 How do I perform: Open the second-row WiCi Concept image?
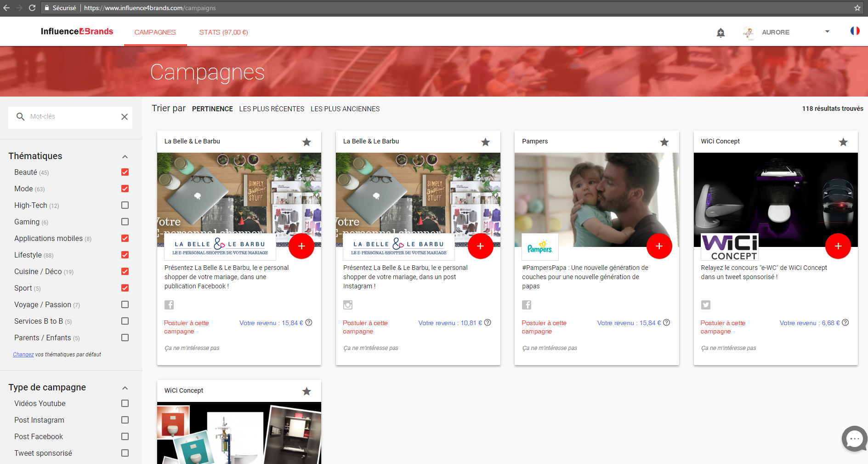click(x=239, y=433)
